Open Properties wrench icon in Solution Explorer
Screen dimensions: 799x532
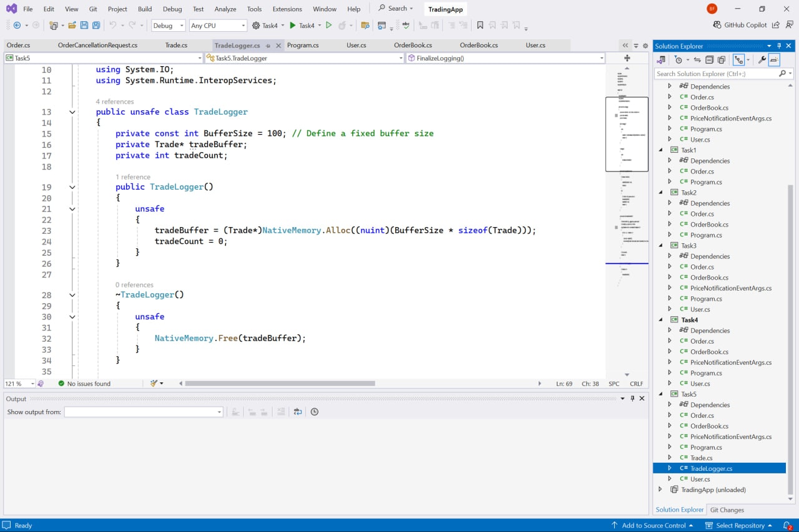pos(762,60)
